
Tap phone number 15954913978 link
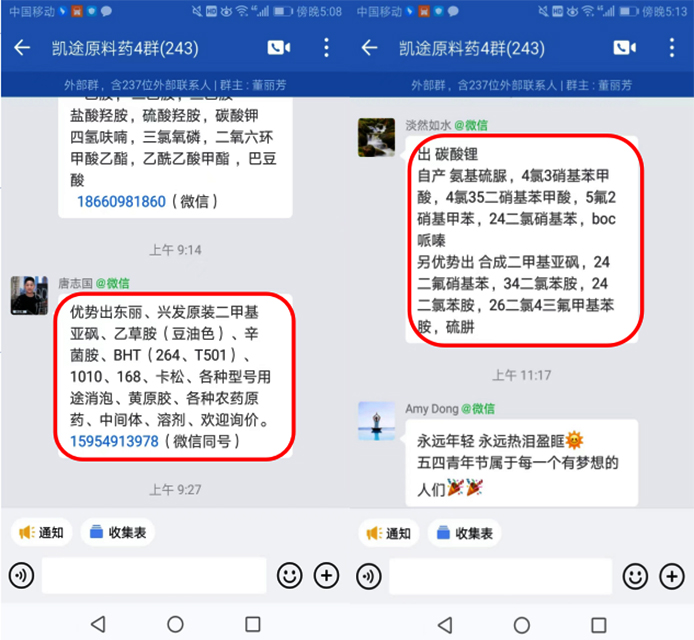114,441
